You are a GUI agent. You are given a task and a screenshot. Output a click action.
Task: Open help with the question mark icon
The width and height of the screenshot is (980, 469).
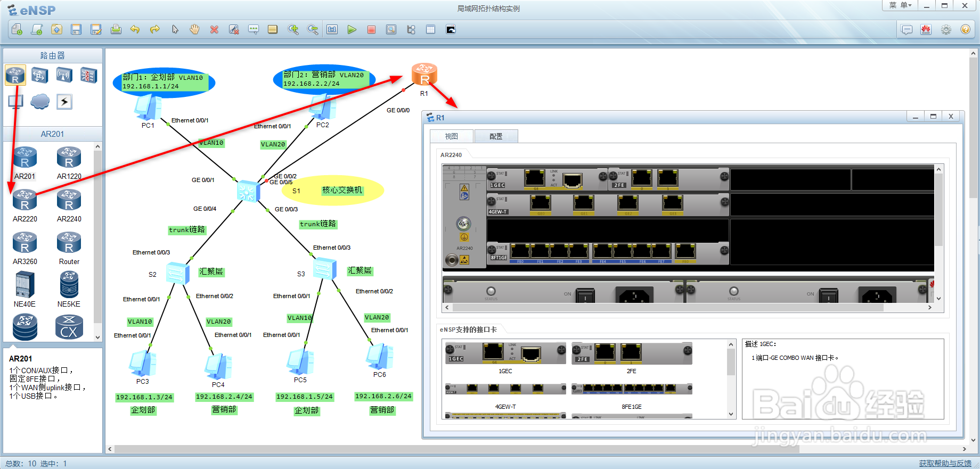coord(965,29)
